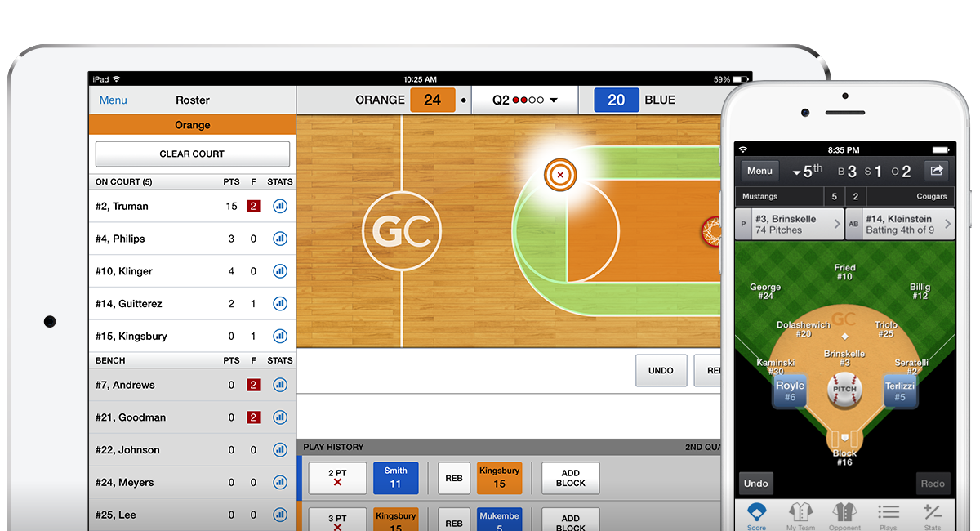This screenshot has height=531, width=980.
Task: Select bench player "#22, Johnson"
Action: [193, 450]
